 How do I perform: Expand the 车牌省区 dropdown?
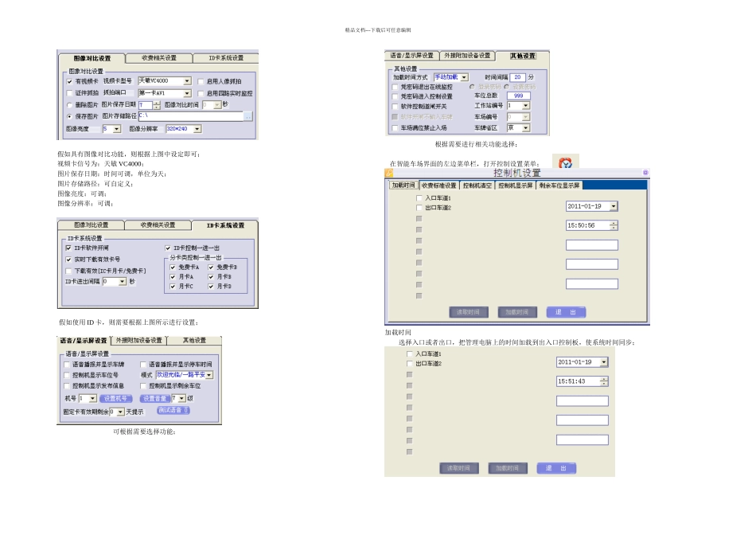point(526,127)
